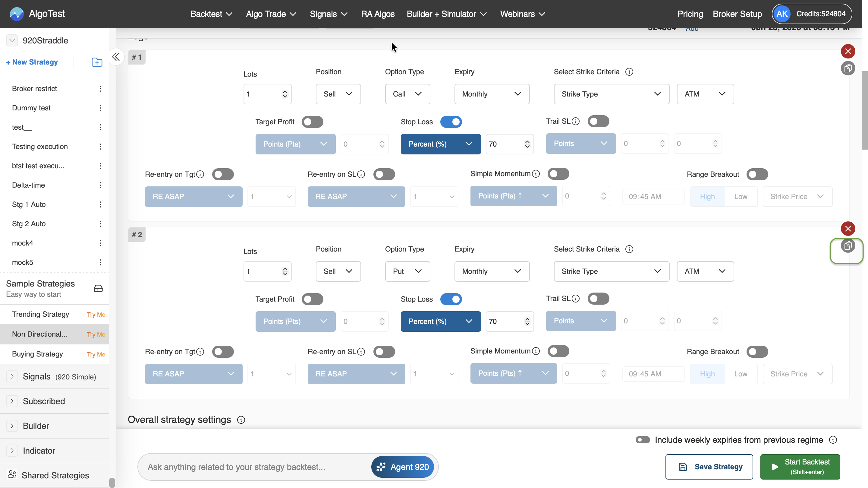The height and width of the screenshot is (488, 868).
Task: Collapse sidebar with double-chevron icon
Action: [116, 57]
